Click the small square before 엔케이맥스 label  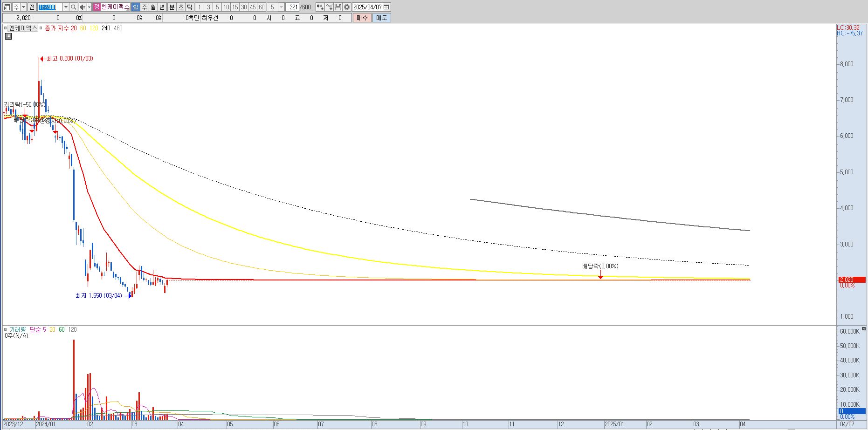coord(6,28)
